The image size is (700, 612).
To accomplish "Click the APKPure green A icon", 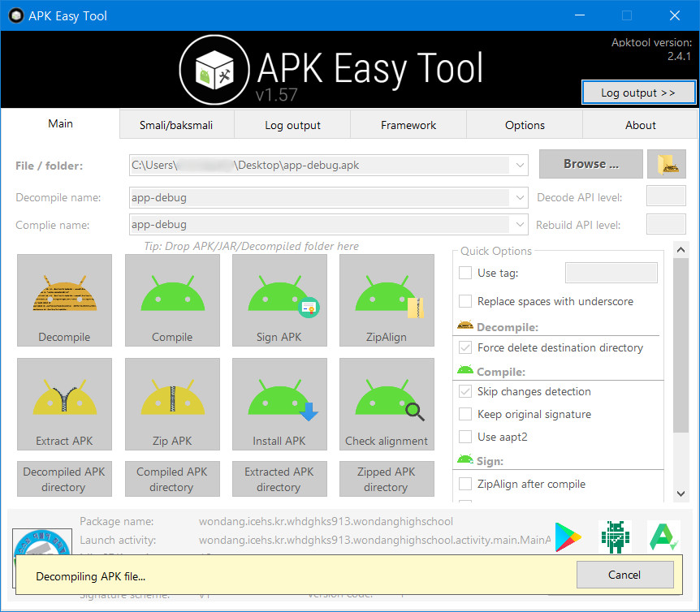I will [x=663, y=537].
